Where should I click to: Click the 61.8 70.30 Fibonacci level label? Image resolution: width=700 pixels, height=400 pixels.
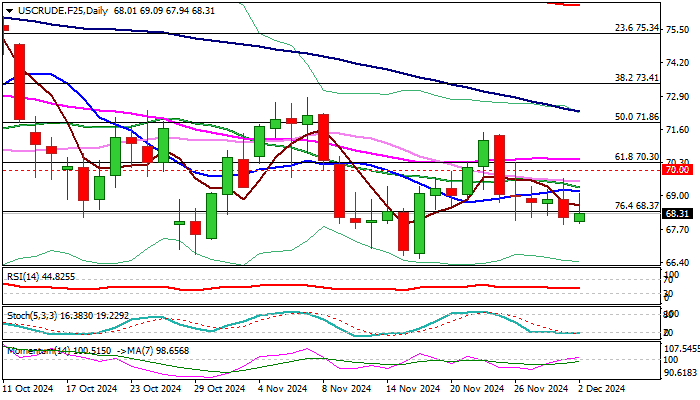635,156
